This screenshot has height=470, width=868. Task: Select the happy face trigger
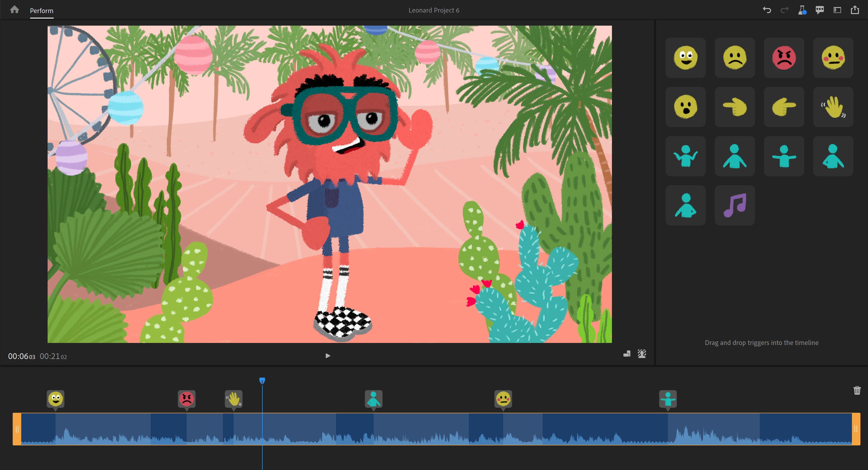[685, 57]
